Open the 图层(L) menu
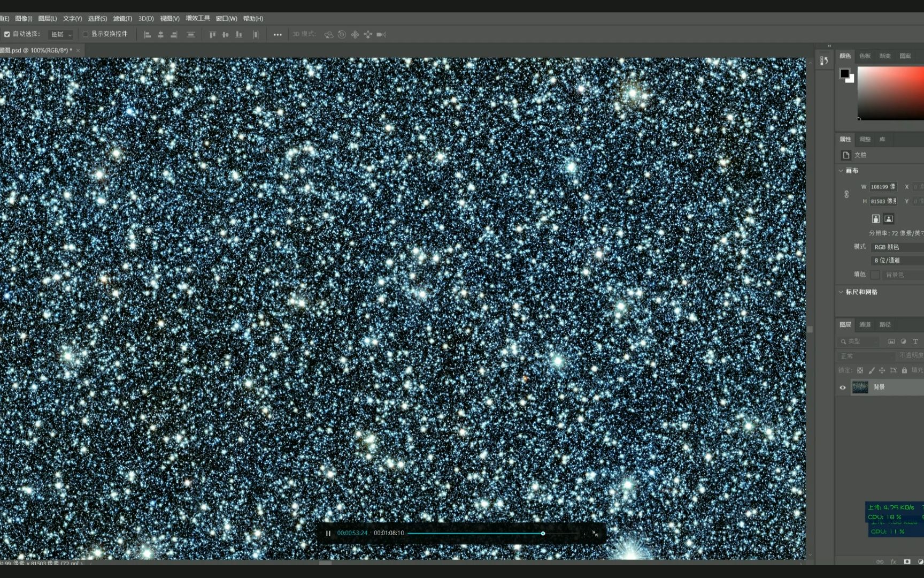The width and height of the screenshot is (924, 578). click(x=47, y=19)
